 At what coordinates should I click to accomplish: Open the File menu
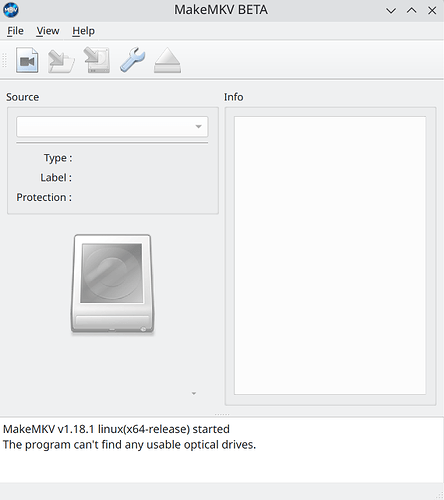click(x=15, y=31)
